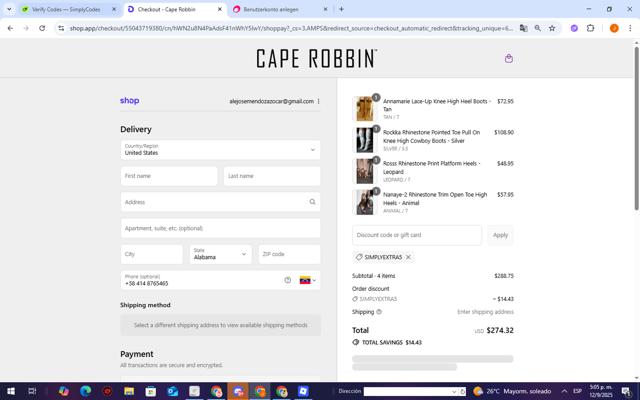The width and height of the screenshot is (640, 400).
Task: Open the browser extensions puzzle icon
Action: click(x=590, y=28)
